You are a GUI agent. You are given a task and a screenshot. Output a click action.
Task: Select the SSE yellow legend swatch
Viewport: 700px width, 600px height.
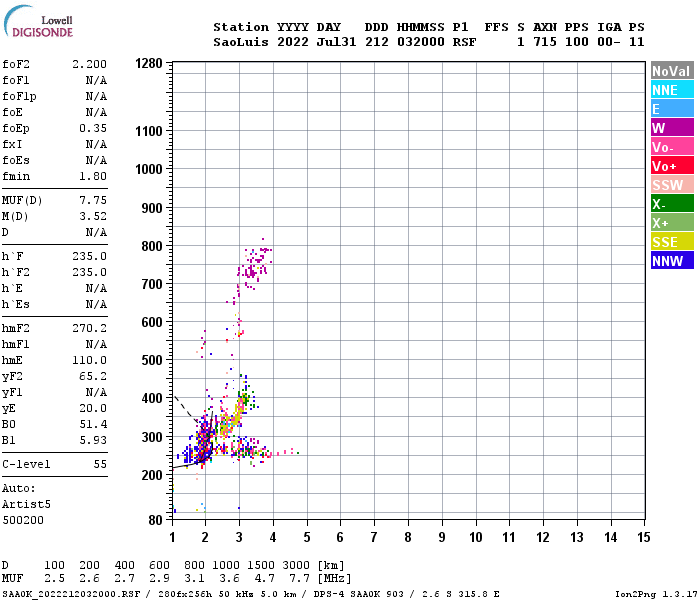[x=672, y=242]
